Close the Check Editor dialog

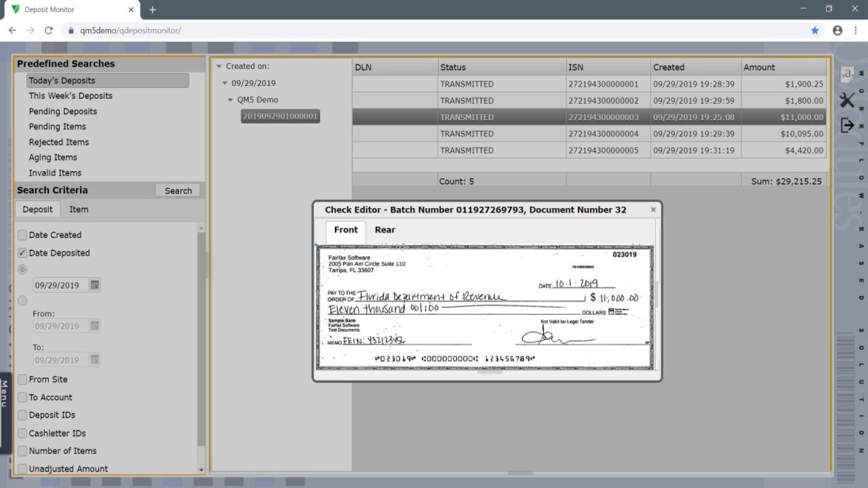[x=653, y=210]
